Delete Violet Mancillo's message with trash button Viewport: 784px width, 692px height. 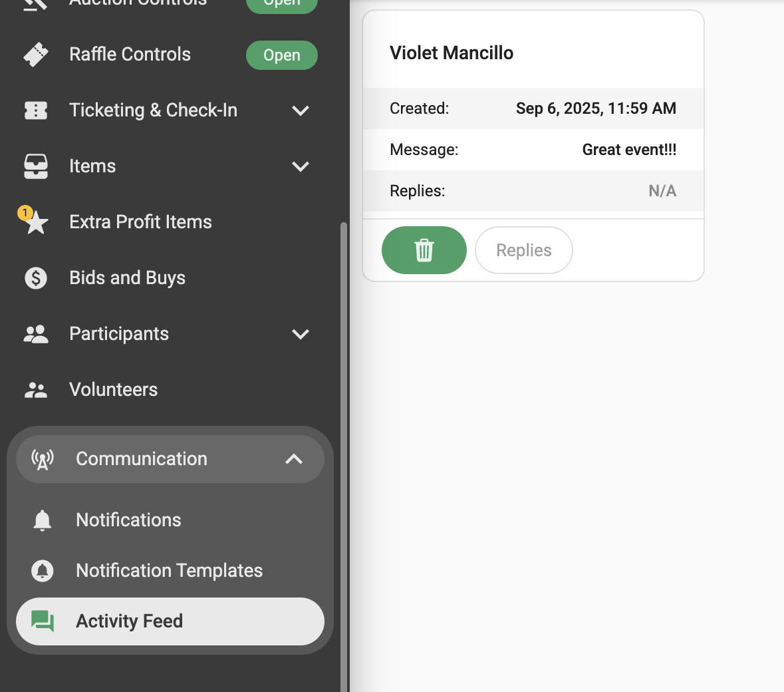424,250
